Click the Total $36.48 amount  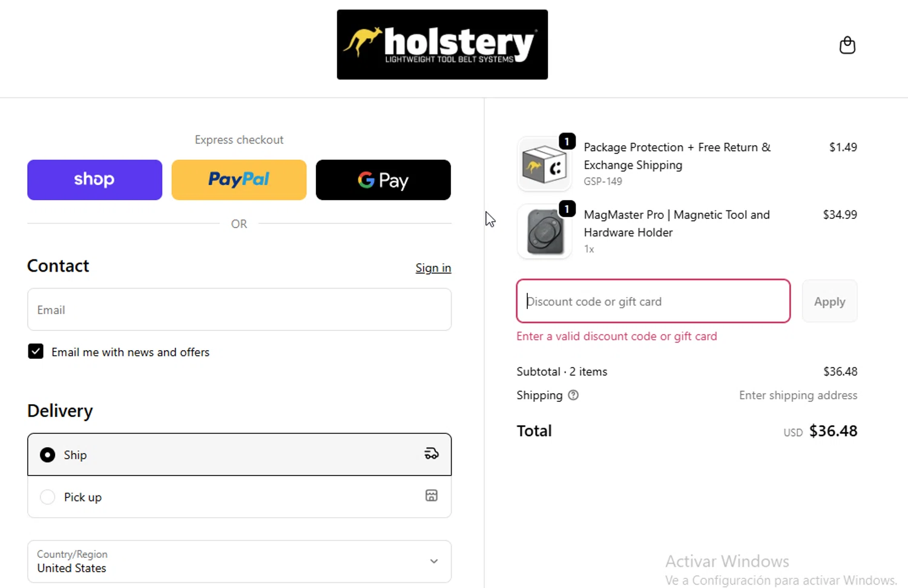coord(833,431)
